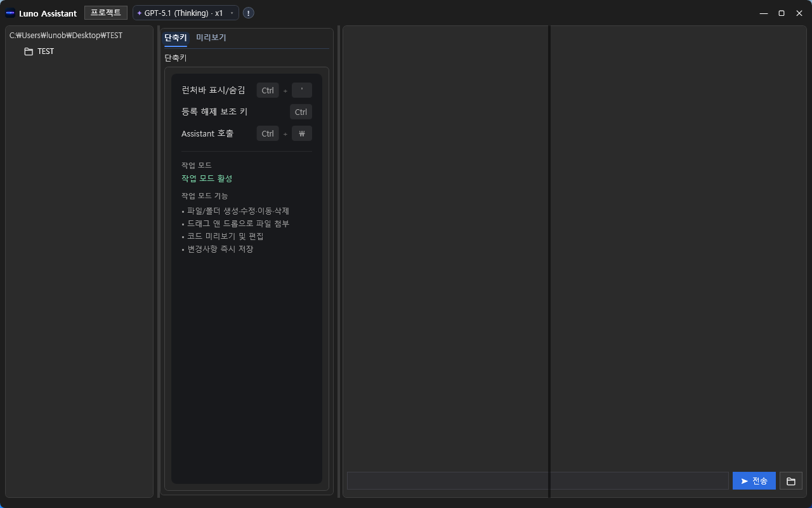The width and height of the screenshot is (812, 508).
Task: Click the Ctrl chip for 등록 해제 보조 키
Action: pos(301,112)
